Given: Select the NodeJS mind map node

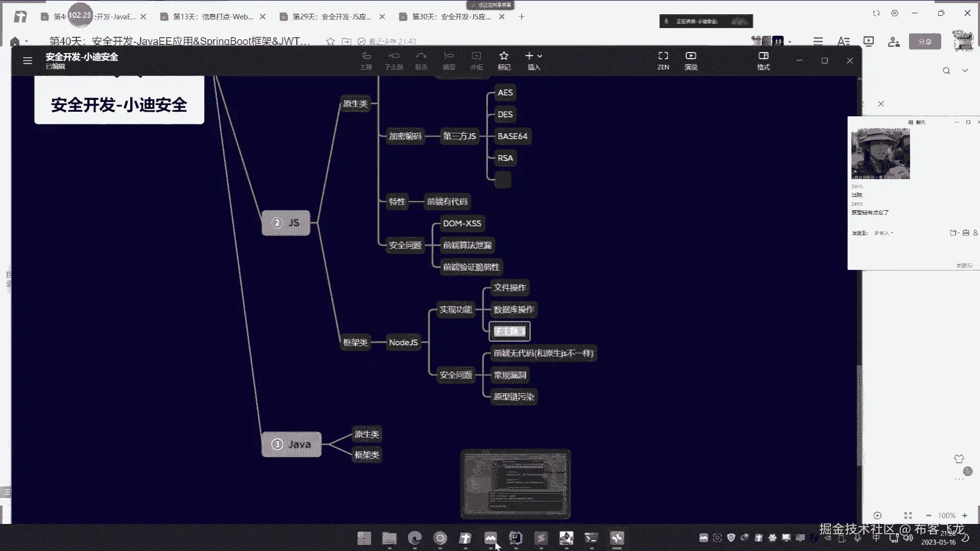Looking at the screenshot, I should 403,342.
